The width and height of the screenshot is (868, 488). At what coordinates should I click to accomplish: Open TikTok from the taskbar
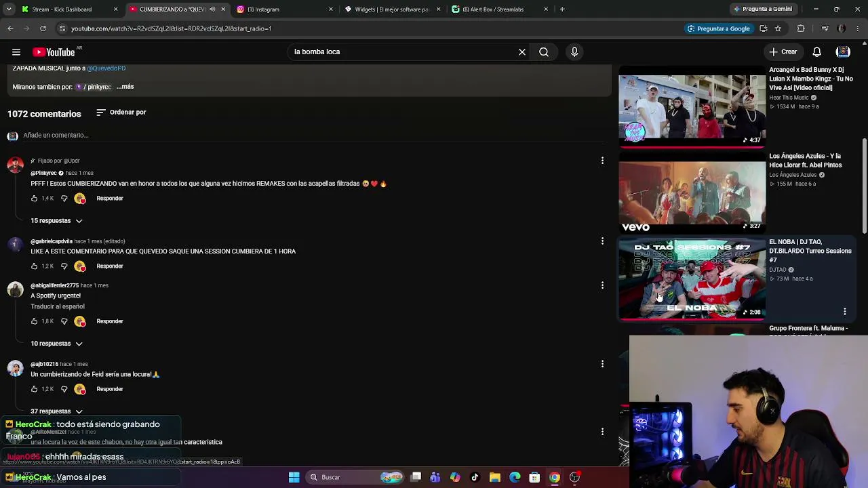coord(475,477)
